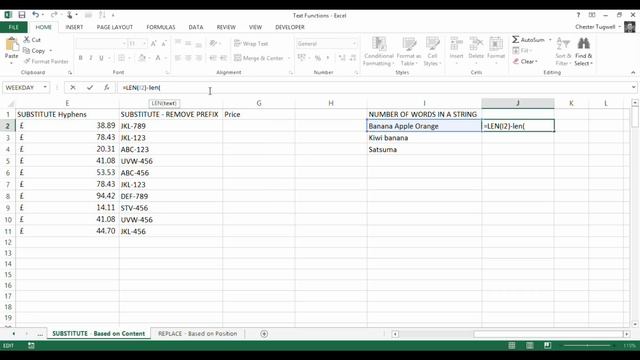The image size is (640, 360).
Task: Add a new sheet with plus icon
Action: [x=264, y=334]
